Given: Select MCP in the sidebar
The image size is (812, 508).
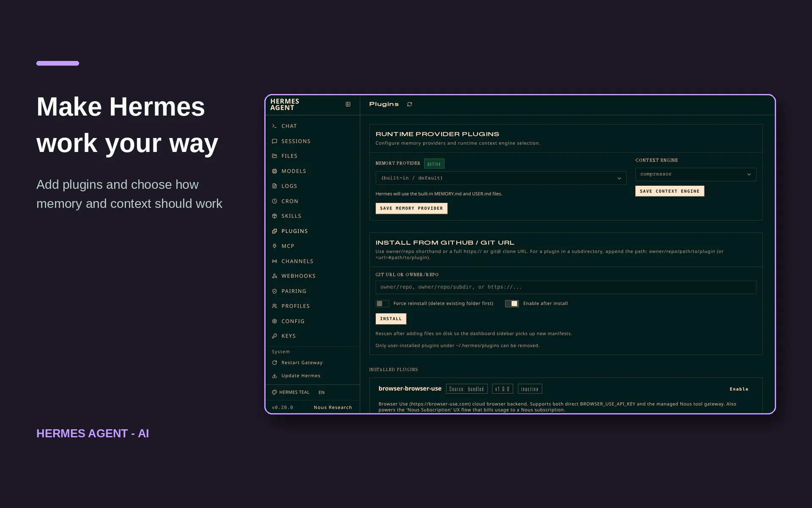Looking at the screenshot, I should (288, 246).
